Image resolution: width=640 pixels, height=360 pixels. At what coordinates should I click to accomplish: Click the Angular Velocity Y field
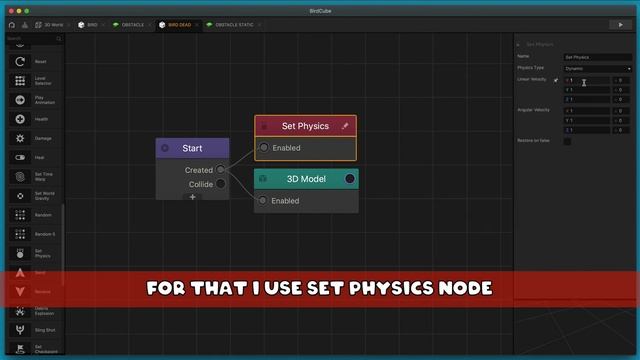click(587, 120)
